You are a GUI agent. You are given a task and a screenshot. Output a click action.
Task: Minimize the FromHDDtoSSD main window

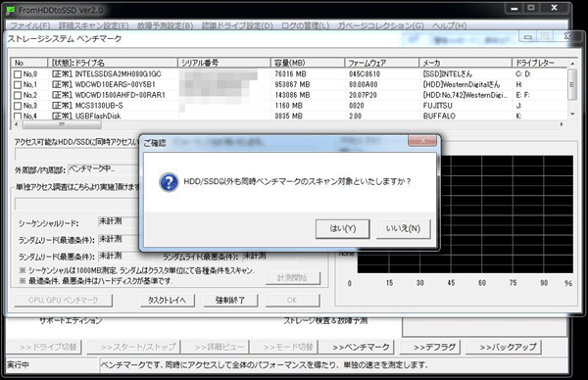[514, 8]
